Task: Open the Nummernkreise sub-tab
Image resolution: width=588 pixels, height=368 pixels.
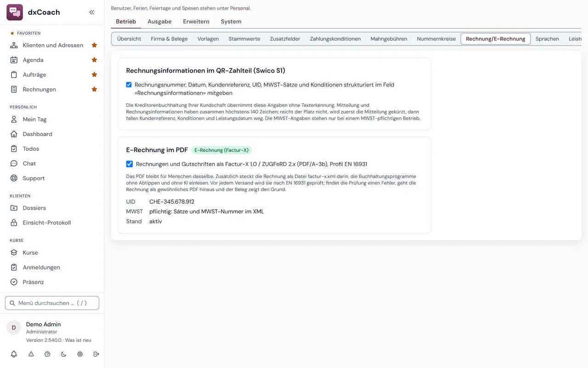Action: 436,39
